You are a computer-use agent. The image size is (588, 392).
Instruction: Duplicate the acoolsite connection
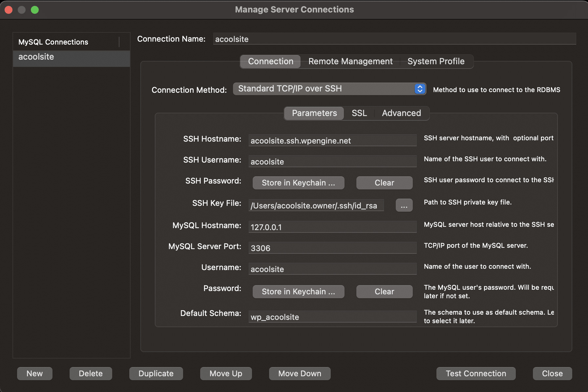[156, 373]
